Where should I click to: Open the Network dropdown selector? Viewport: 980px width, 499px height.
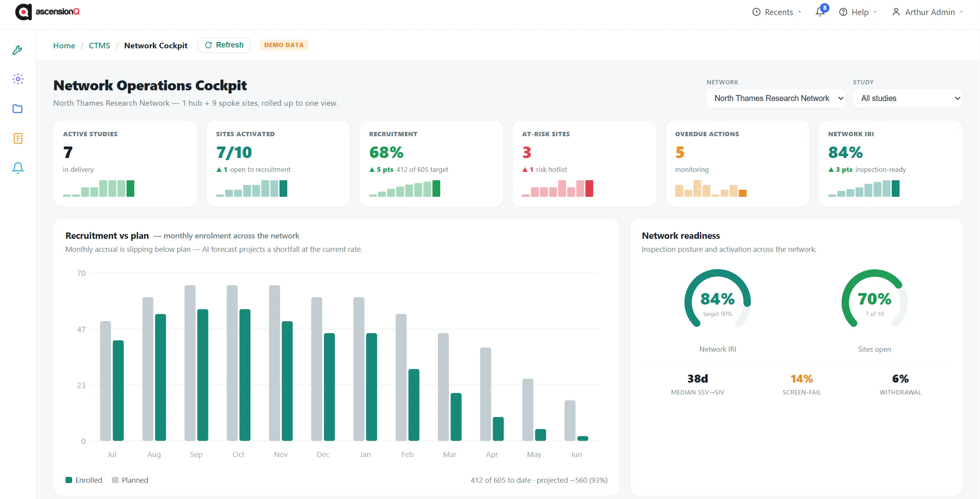pos(776,98)
